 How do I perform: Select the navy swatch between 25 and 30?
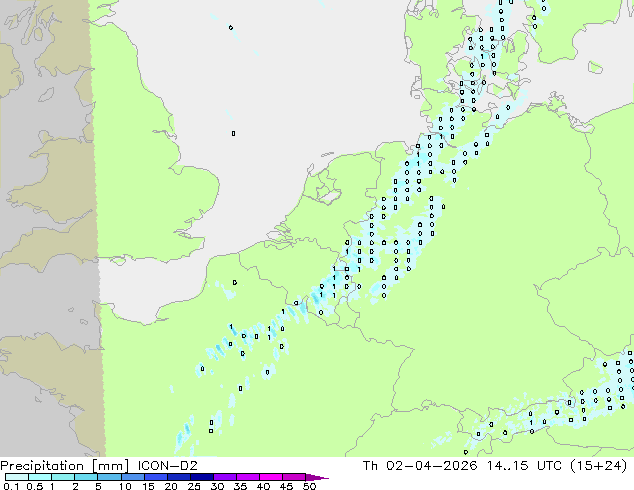coord(201,477)
